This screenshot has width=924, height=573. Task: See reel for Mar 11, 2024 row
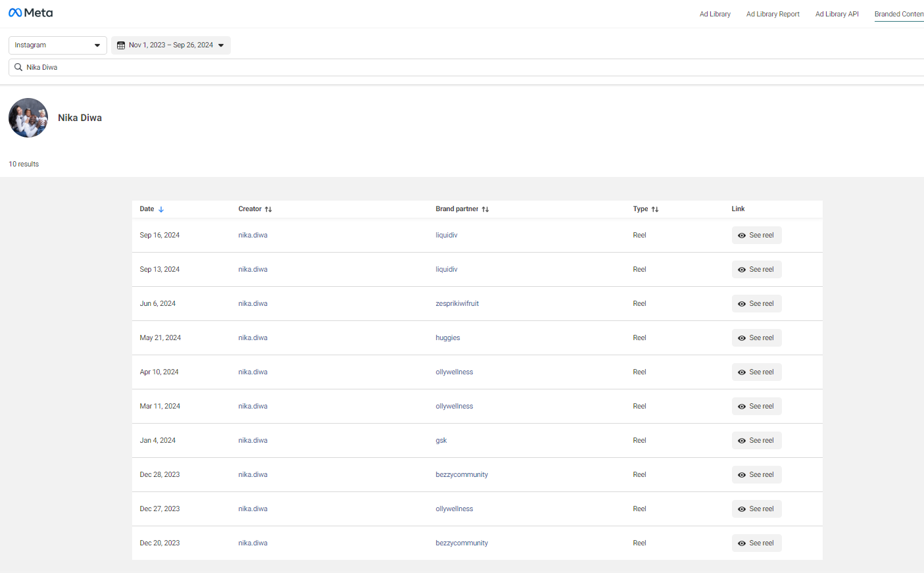(756, 407)
